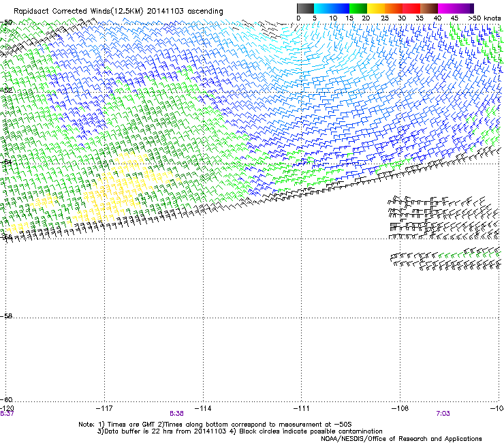The image size is (504, 443).
Task: Click the '15' legend scale label
Action: tap(349, 18)
